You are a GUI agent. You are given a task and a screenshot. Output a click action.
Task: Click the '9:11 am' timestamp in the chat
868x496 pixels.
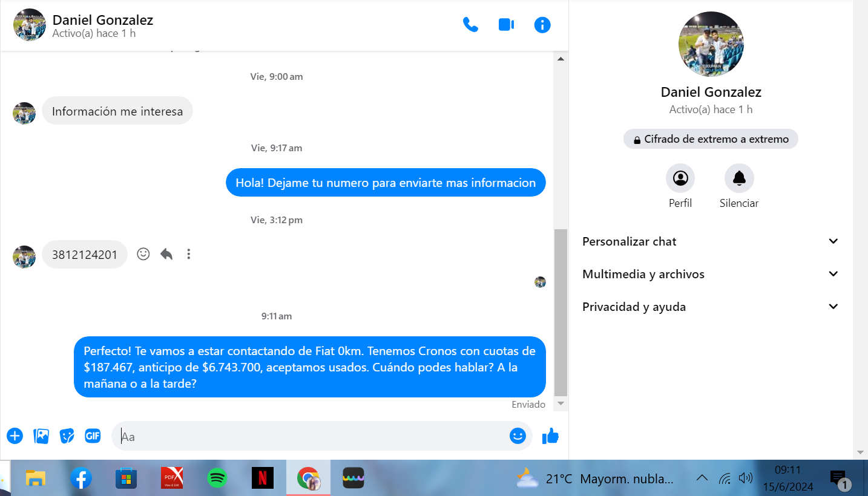[x=277, y=316]
